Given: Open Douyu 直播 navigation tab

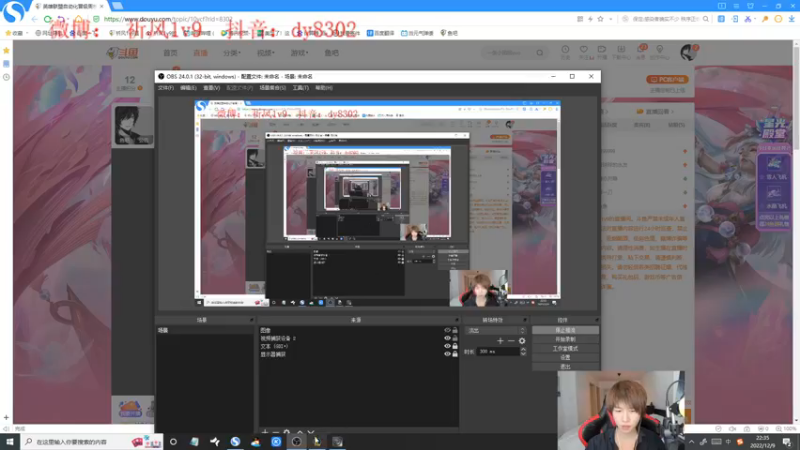Looking at the screenshot, I should [x=200, y=53].
